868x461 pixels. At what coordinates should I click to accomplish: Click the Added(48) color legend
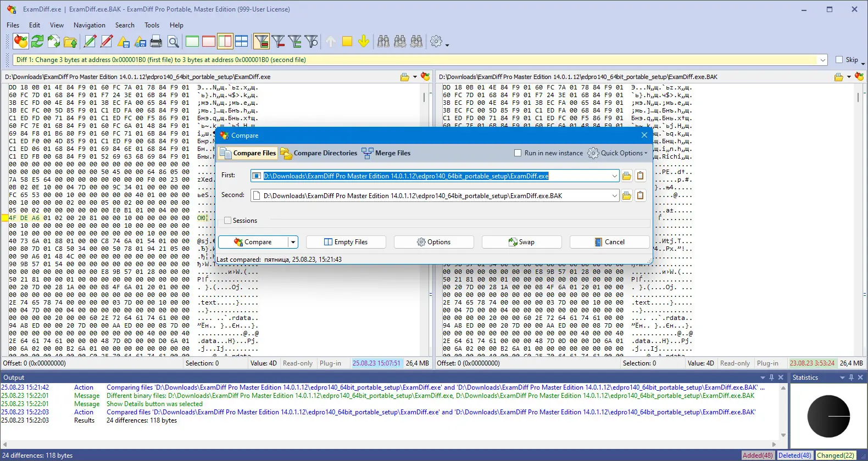pos(758,456)
